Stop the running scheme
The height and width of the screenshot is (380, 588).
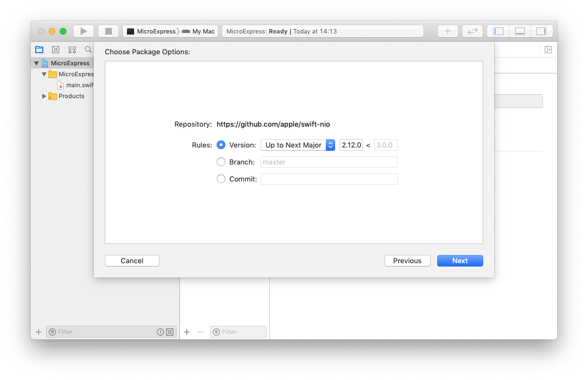coord(109,31)
